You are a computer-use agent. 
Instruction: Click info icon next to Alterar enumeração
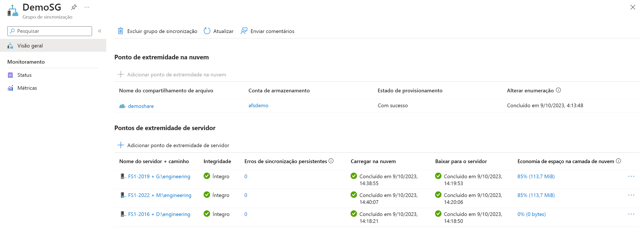[x=558, y=90]
